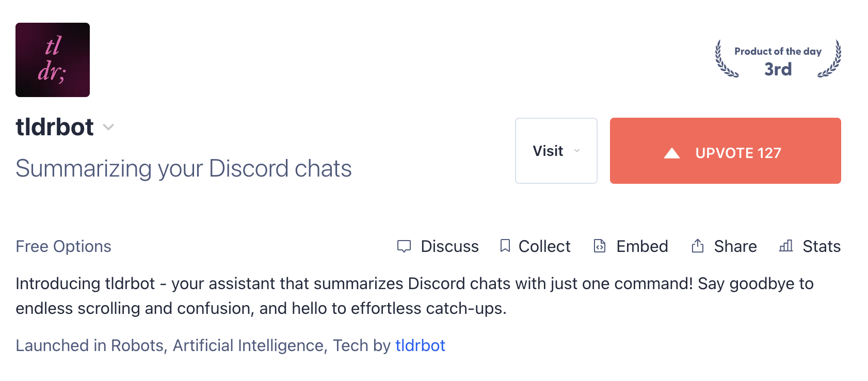The width and height of the screenshot is (868, 381).
Task: Open the Discuss text label
Action: pos(449,246)
